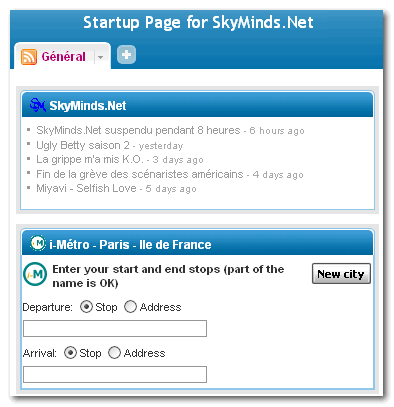Open the 'Ugly Betty saison 2' link

(83, 145)
